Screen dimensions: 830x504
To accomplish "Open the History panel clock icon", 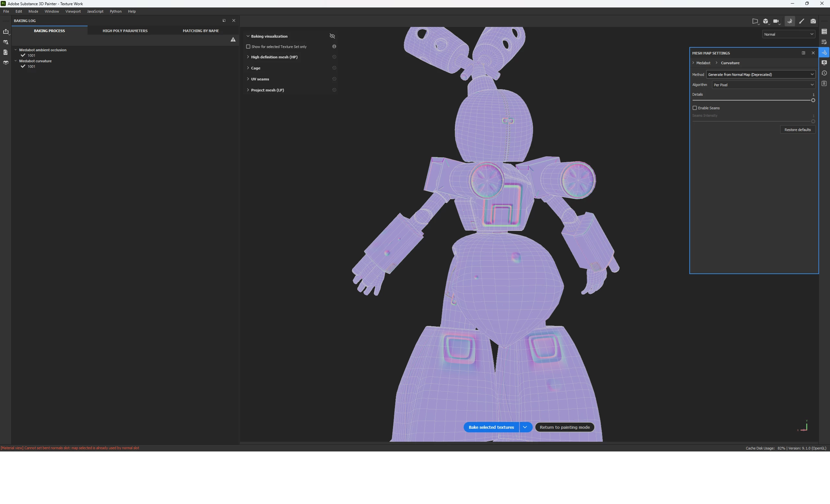I will click(x=824, y=73).
